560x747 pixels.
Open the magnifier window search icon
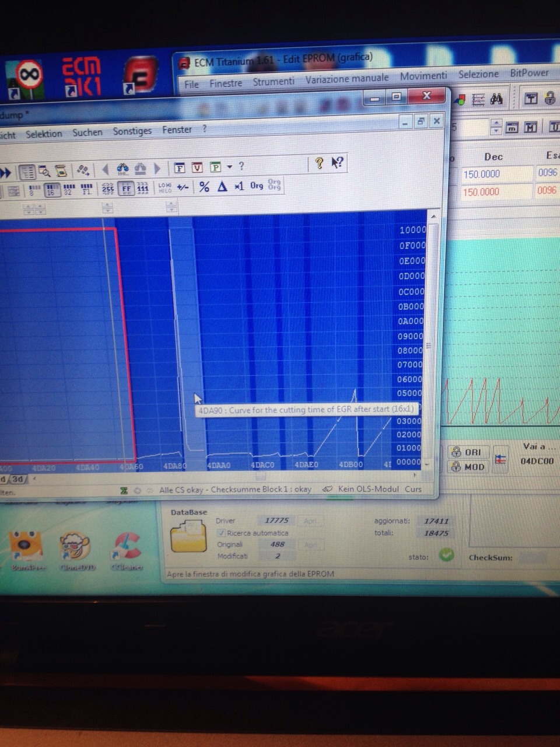(x=44, y=172)
